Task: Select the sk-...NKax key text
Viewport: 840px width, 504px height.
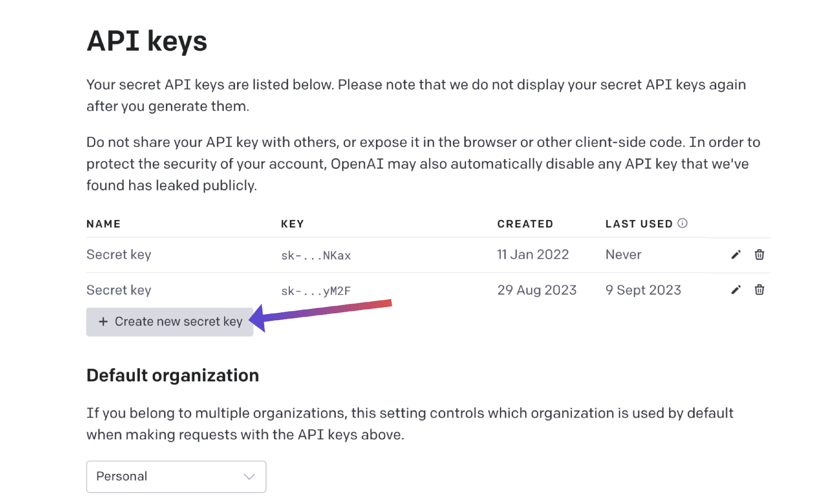Action: (315, 255)
